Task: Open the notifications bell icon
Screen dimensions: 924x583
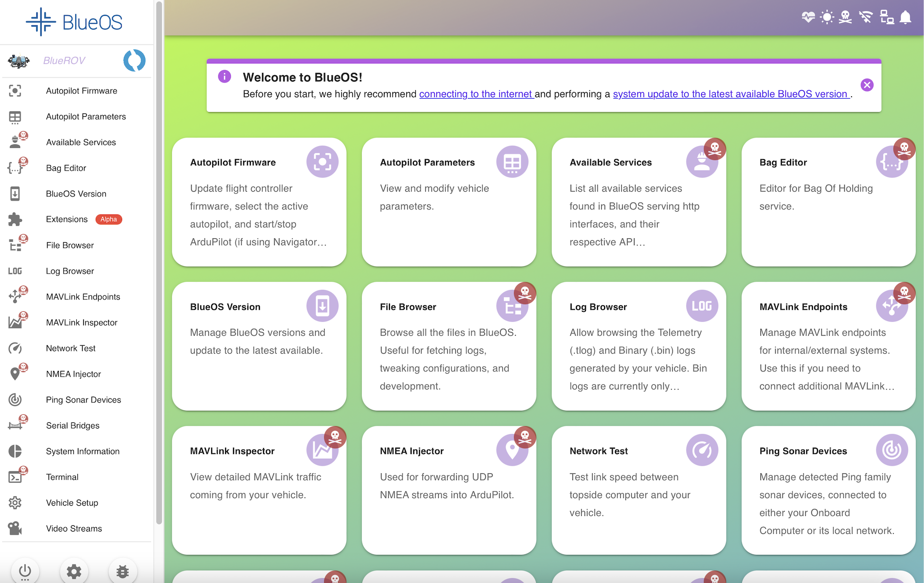Action: click(905, 18)
